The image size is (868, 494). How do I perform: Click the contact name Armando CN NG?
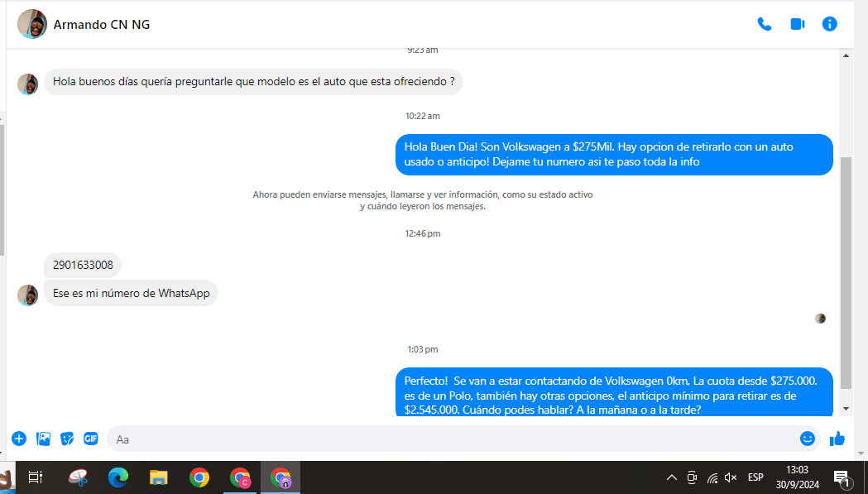101,24
